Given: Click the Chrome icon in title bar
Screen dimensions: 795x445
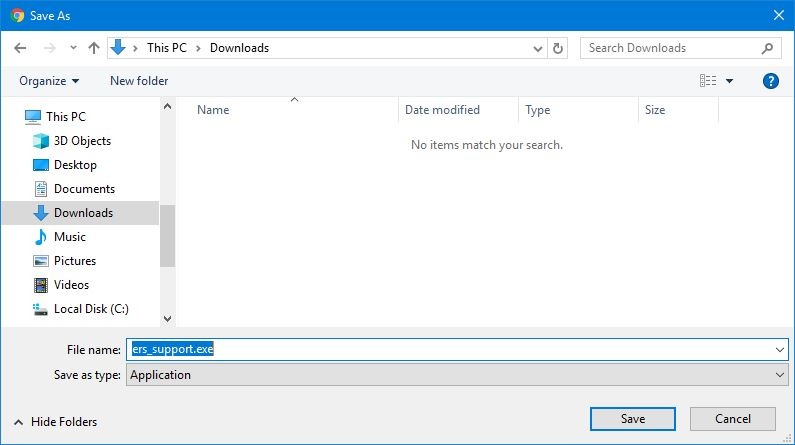Looking at the screenshot, I should 17,16.
